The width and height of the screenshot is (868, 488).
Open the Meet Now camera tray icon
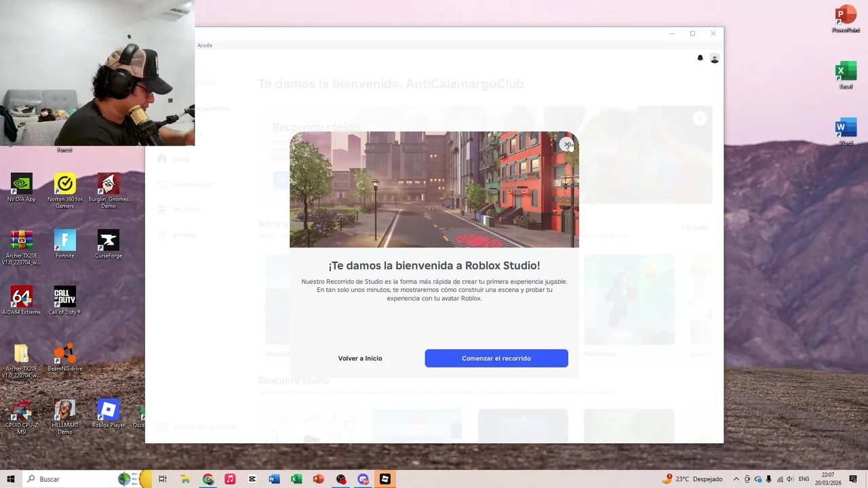coord(747,479)
